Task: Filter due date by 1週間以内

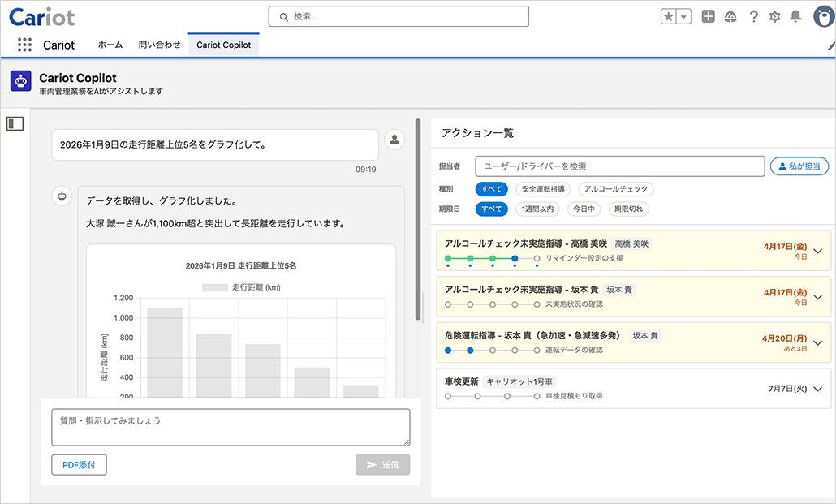Action: coord(537,209)
